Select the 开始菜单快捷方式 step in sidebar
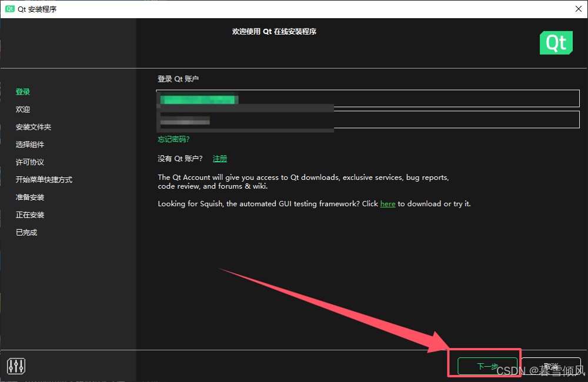 (x=44, y=180)
